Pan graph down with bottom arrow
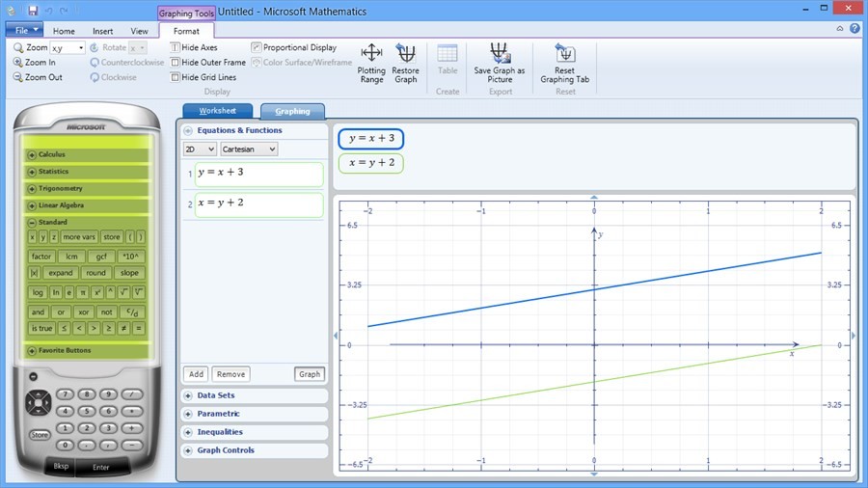The image size is (868, 488). coord(594,474)
